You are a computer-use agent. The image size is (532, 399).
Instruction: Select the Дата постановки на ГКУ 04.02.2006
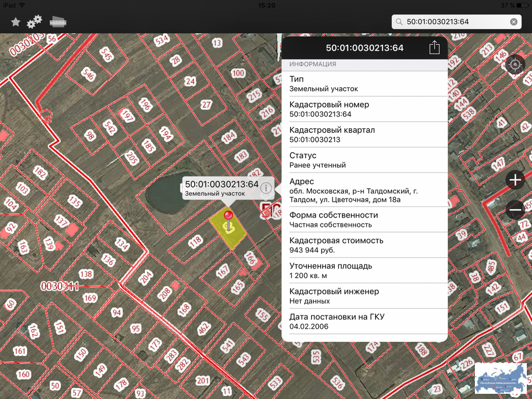[364, 321]
